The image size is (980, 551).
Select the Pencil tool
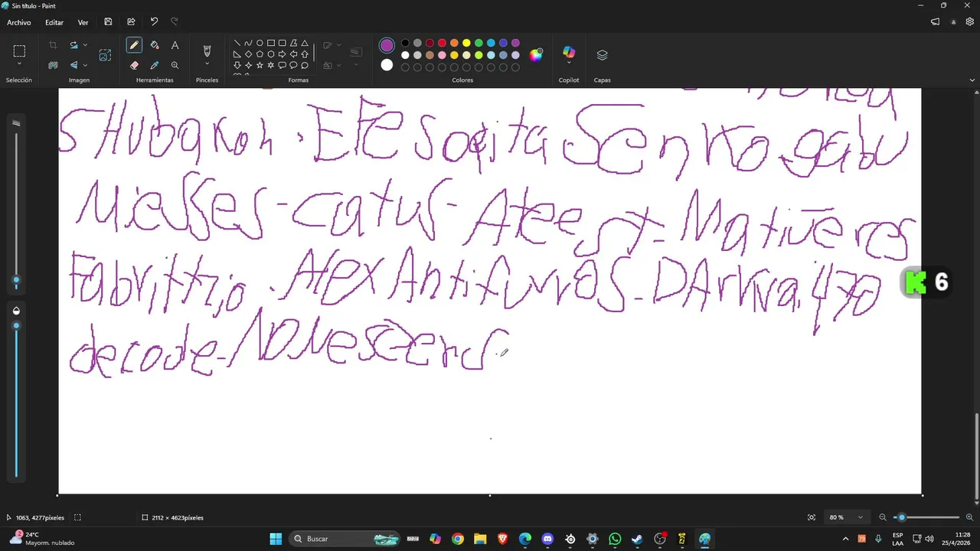pyautogui.click(x=134, y=45)
